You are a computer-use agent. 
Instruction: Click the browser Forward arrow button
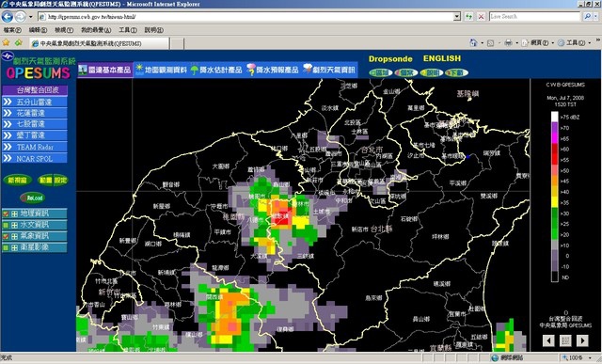(x=21, y=17)
